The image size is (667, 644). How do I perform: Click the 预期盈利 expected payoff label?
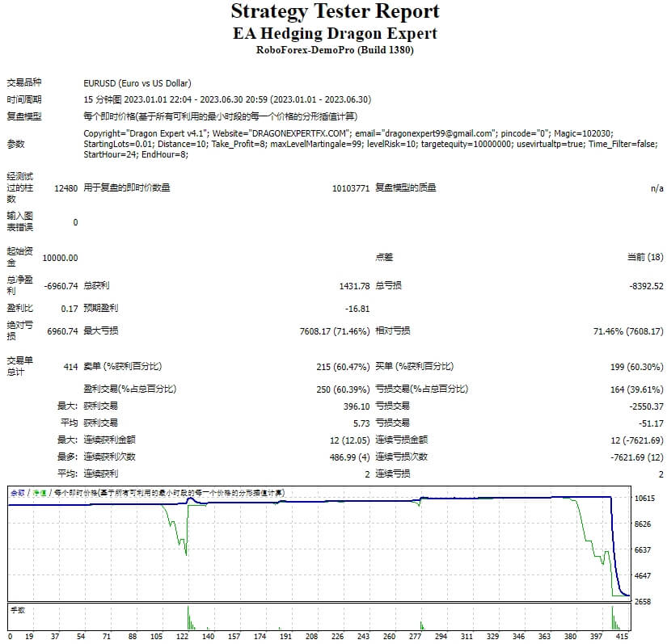click(101, 308)
